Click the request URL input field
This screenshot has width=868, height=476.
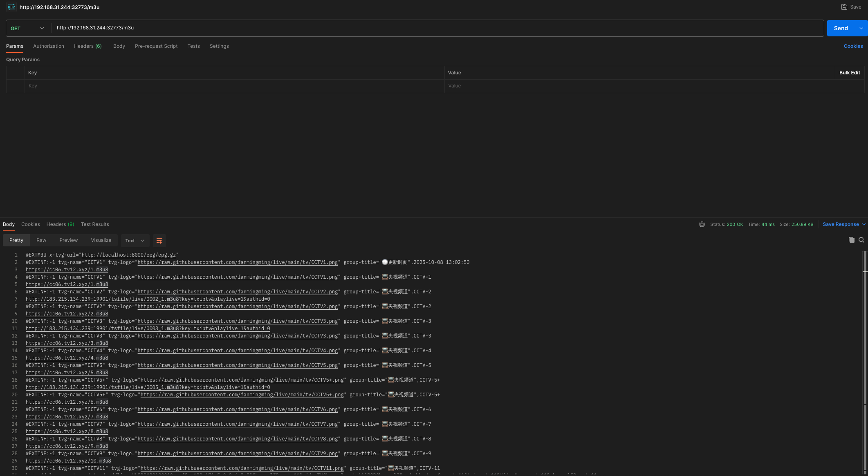click(x=409, y=28)
